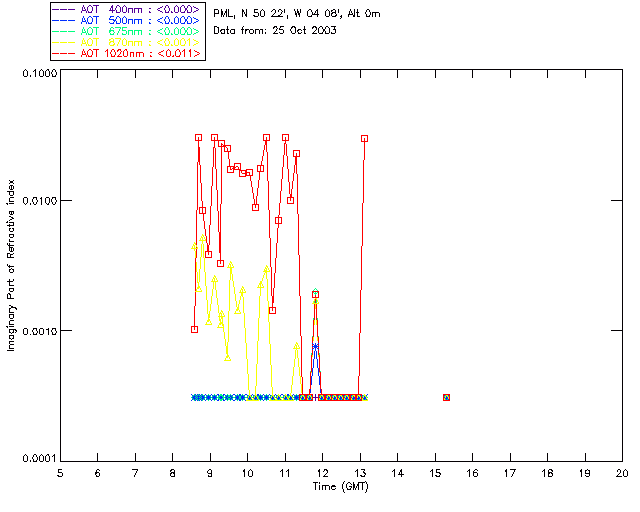This screenshot has width=640, height=512.
Task: Click the Time (GMT) axis title
Action: click(x=341, y=487)
